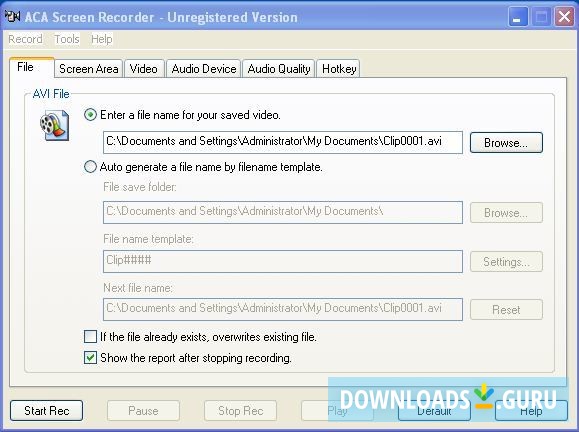Click the Reset button for next file name
This screenshot has width=579, height=432.
click(x=506, y=309)
